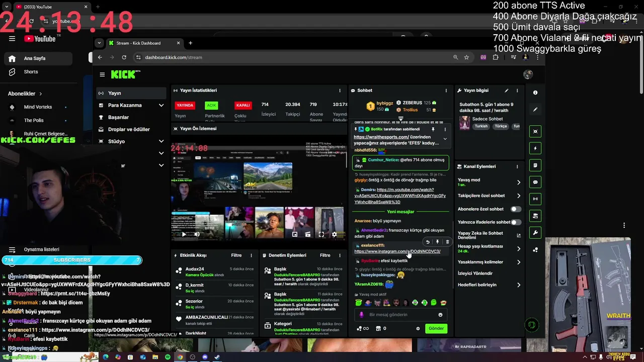Open the Sohbet panel options menu

(446, 90)
